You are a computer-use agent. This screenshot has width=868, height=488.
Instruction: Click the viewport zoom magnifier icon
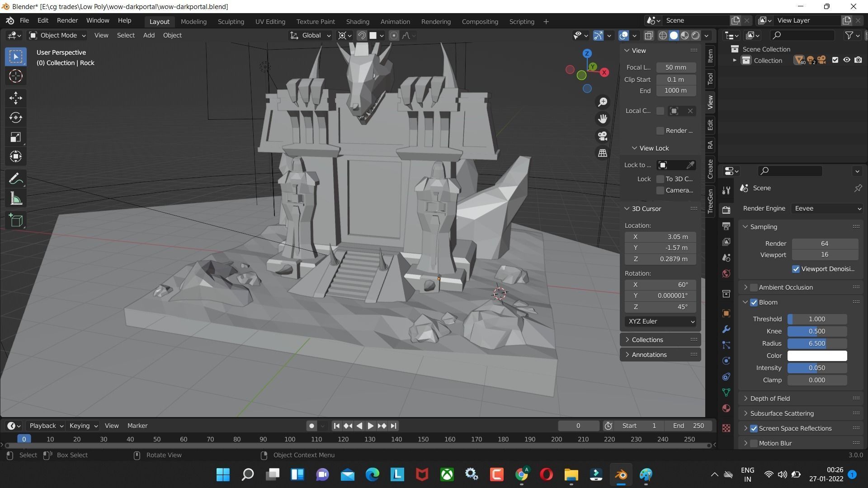point(602,102)
